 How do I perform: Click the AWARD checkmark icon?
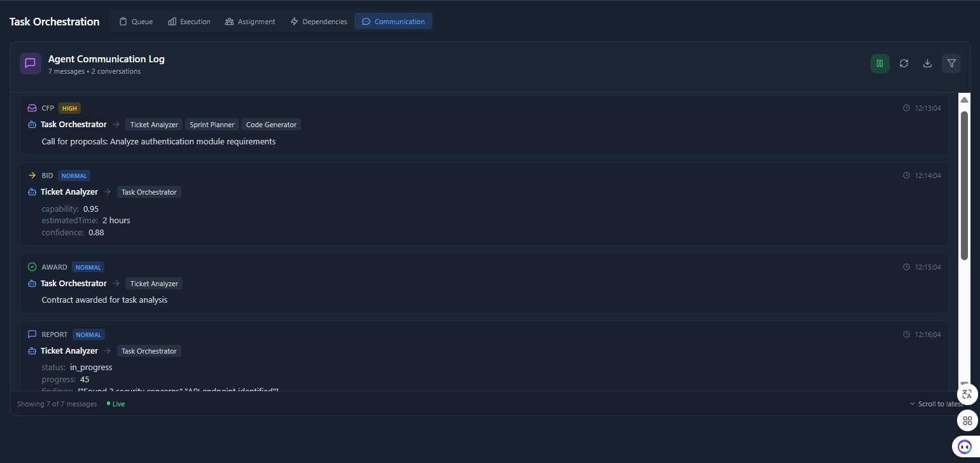tap(32, 267)
